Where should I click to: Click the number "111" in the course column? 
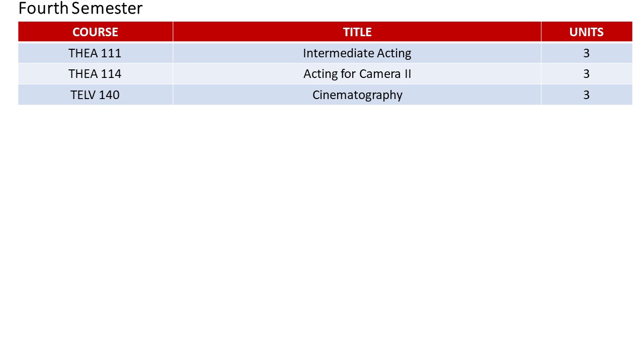click(x=110, y=53)
